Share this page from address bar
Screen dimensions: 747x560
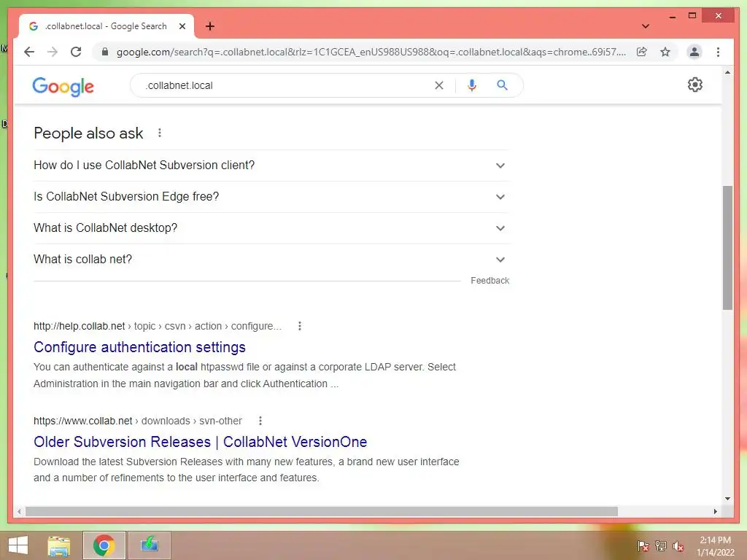click(x=642, y=52)
